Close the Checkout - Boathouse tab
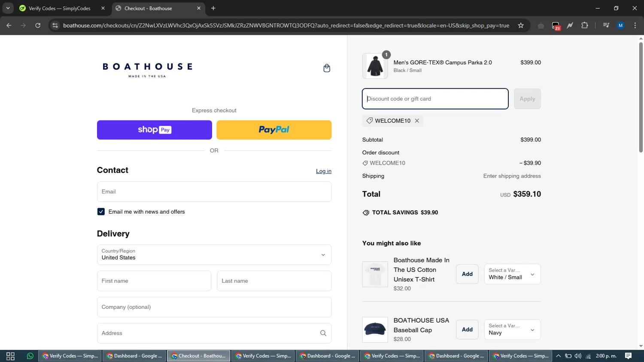644x362 pixels. [199, 8]
